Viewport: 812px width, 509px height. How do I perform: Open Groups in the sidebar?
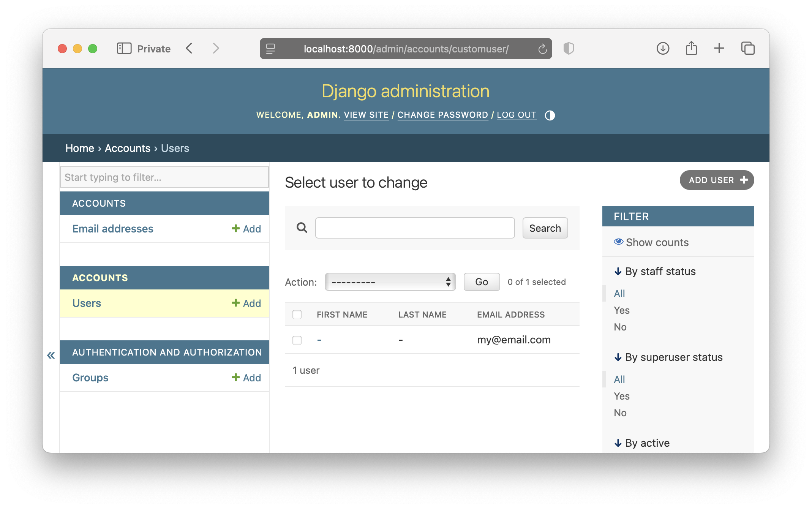click(90, 378)
